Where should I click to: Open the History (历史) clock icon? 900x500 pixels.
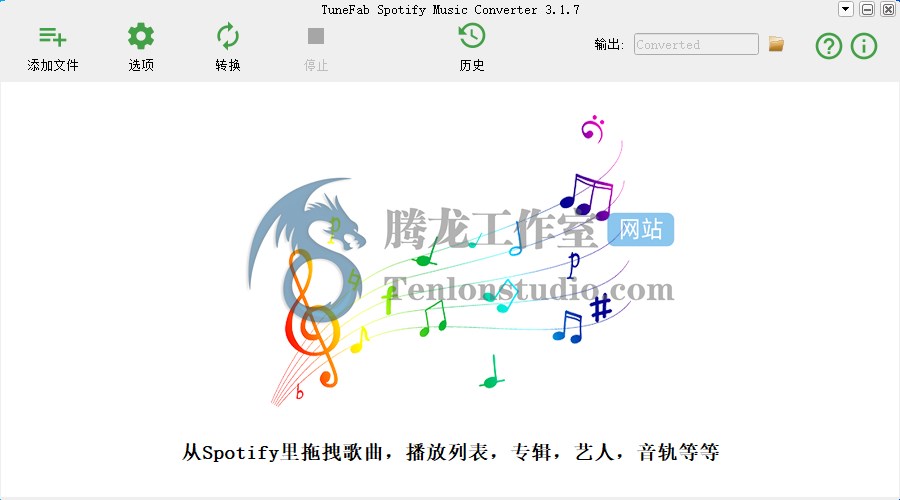[x=472, y=36]
